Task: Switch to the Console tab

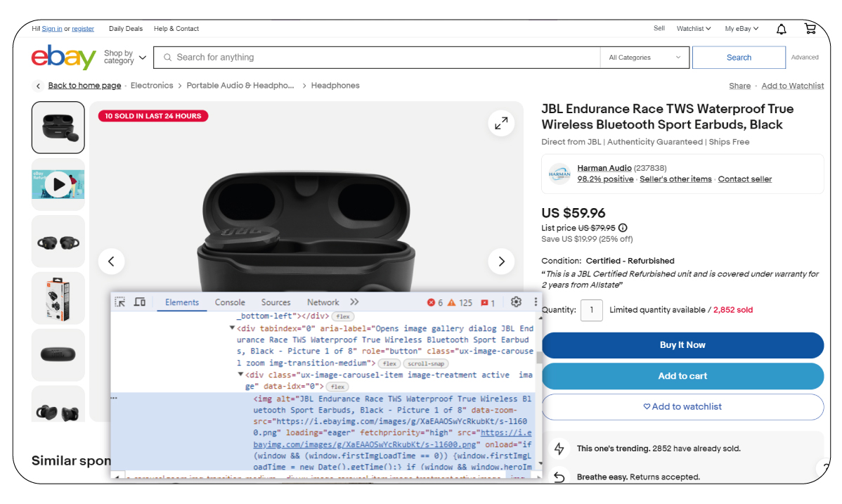Action: coord(230,302)
